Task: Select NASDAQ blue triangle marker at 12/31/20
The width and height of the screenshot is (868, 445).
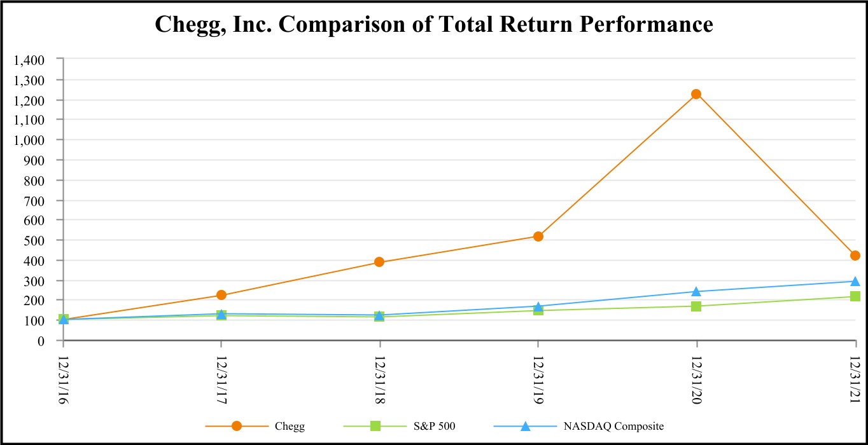Action: coord(696,291)
